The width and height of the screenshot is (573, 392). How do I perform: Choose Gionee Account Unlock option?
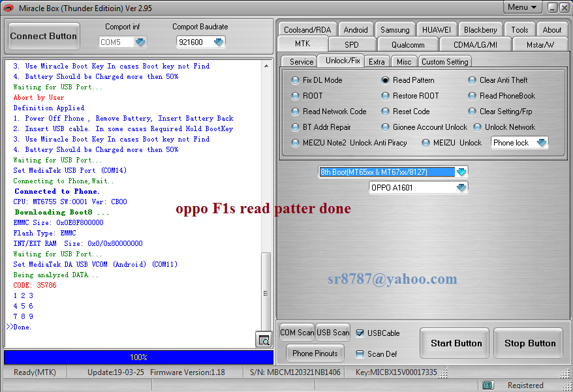(385, 127)
